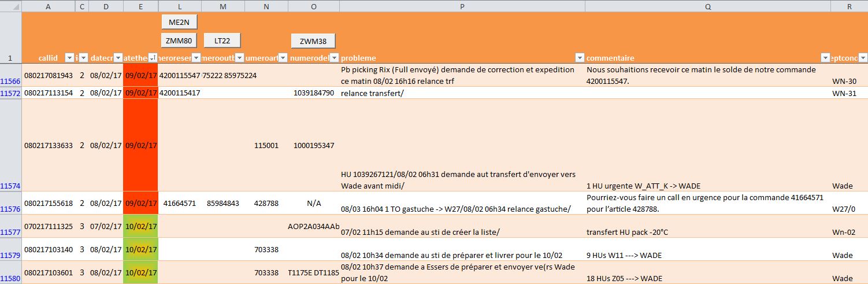
Task: Select row header 11572
Action: 11,93
